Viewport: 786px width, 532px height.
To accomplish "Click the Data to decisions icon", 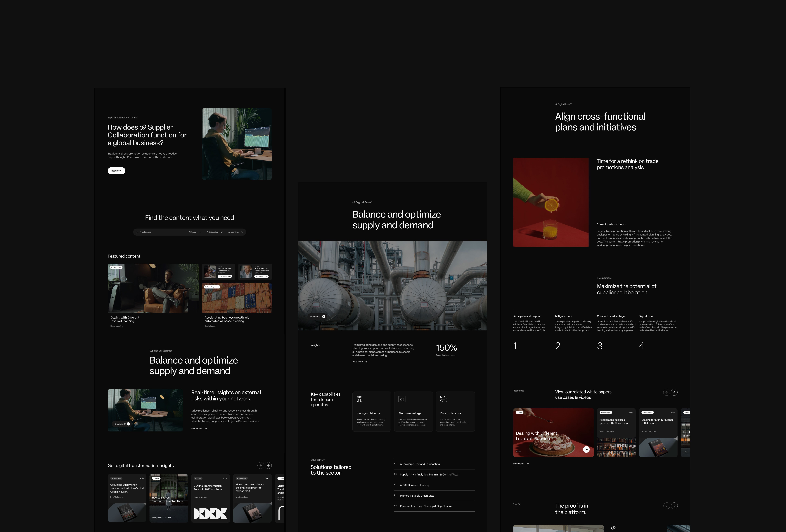I will [443, 399].
